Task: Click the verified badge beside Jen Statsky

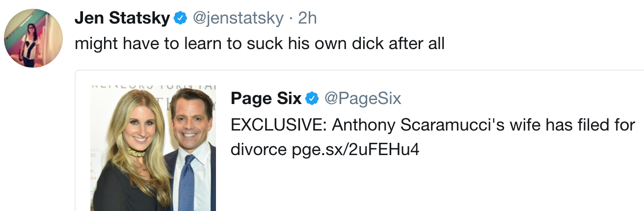Action: coord(181,19)
